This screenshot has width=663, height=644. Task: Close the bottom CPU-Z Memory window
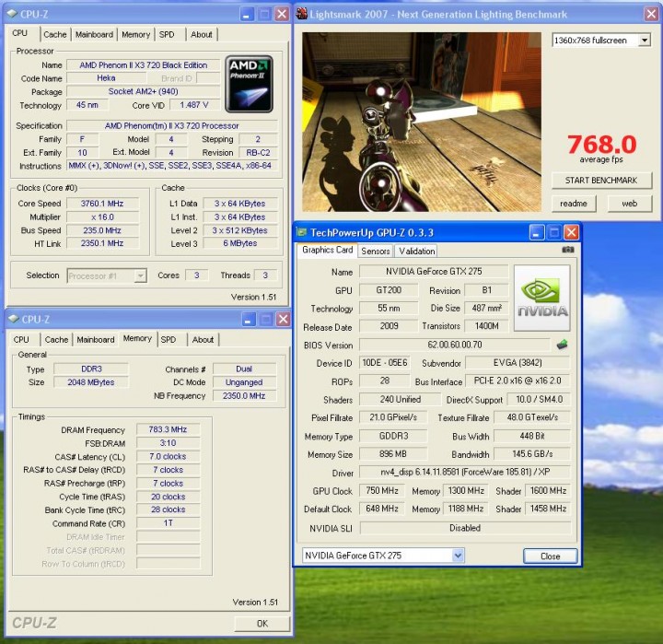coord(283,320)
